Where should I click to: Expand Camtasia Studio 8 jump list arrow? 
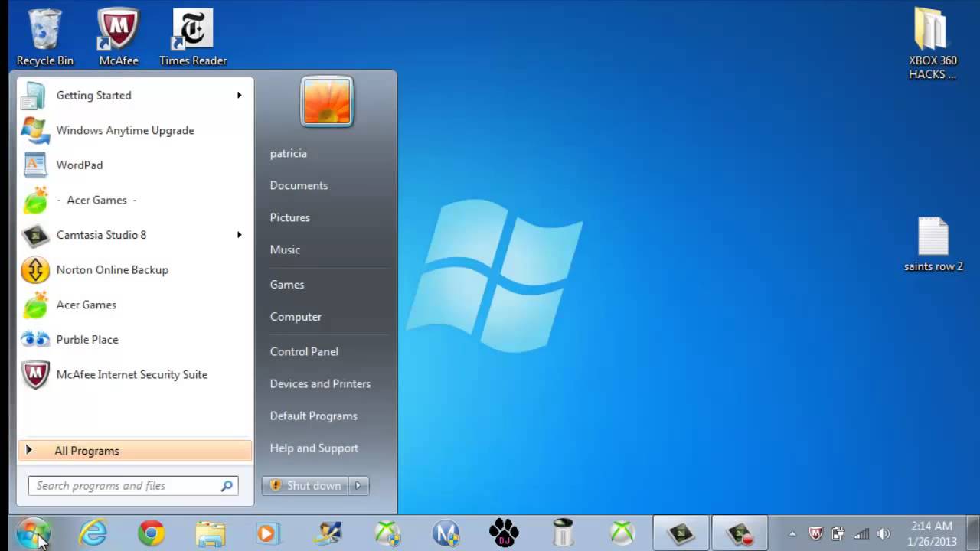(x=239, y=235)
